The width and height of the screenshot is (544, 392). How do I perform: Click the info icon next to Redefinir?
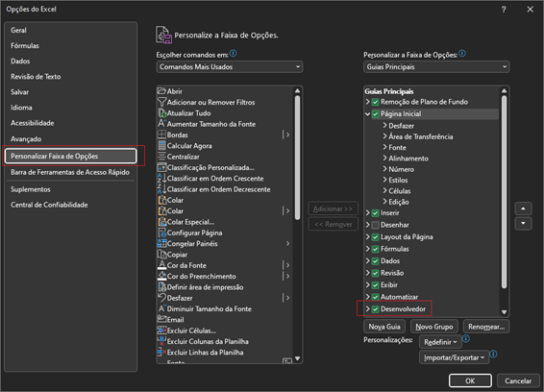click(466, 338)
